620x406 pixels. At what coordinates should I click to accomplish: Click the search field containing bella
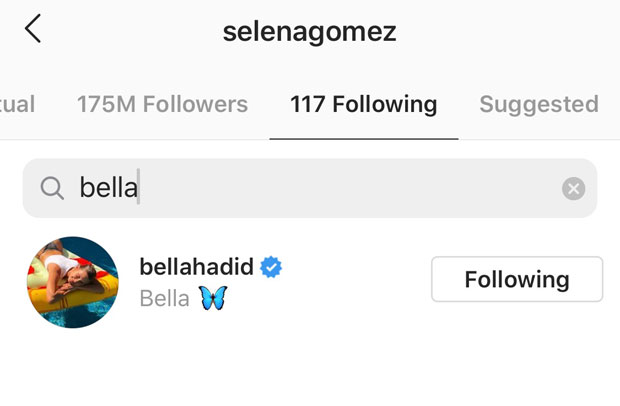[x=310, y=188]
